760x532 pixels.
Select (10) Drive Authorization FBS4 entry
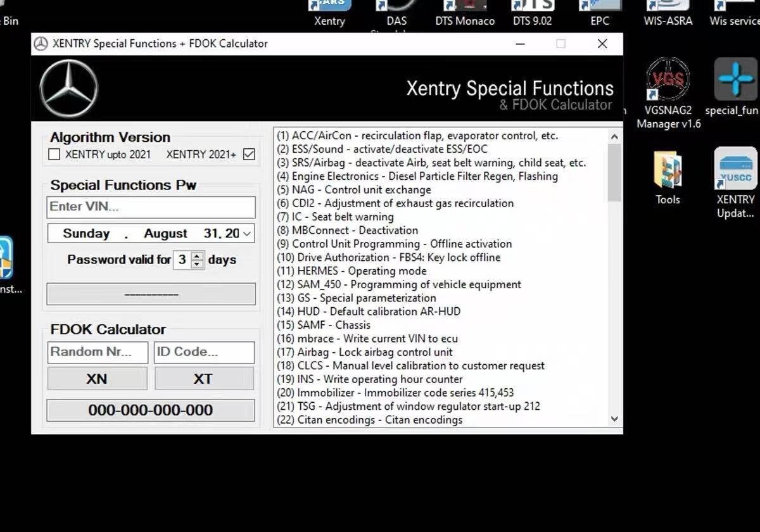[388, 257]
